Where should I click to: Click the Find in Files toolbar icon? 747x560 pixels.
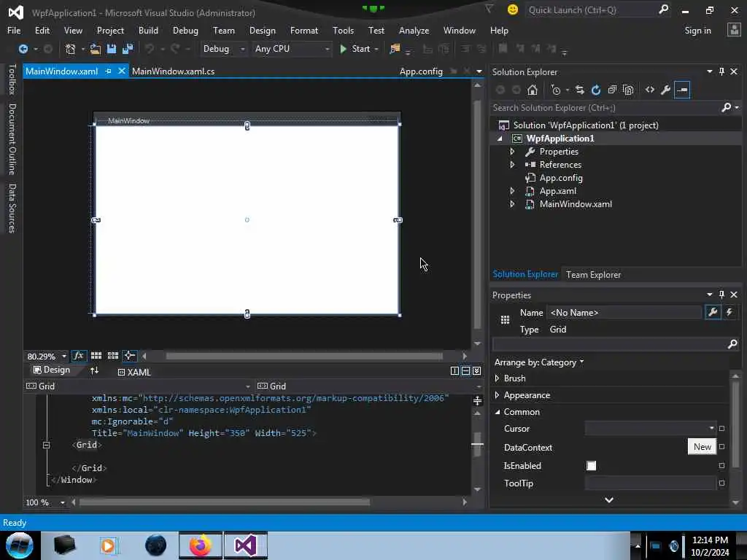[395, 49]
